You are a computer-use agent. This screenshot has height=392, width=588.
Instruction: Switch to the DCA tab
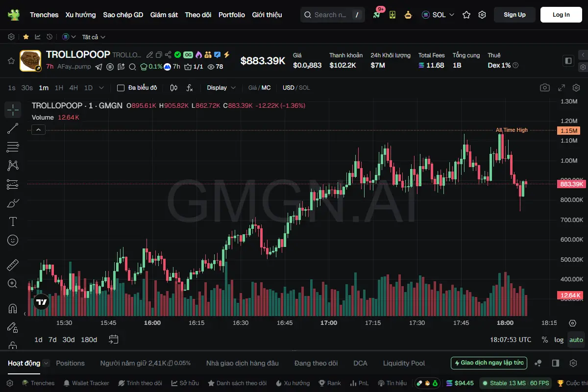[x=360, y=363]
